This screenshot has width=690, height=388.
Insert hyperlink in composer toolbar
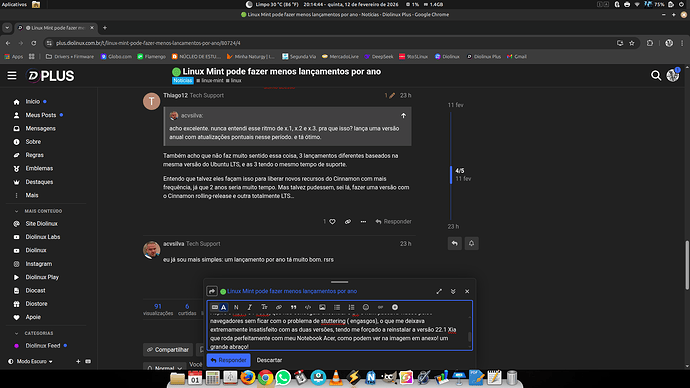point(279,307)
